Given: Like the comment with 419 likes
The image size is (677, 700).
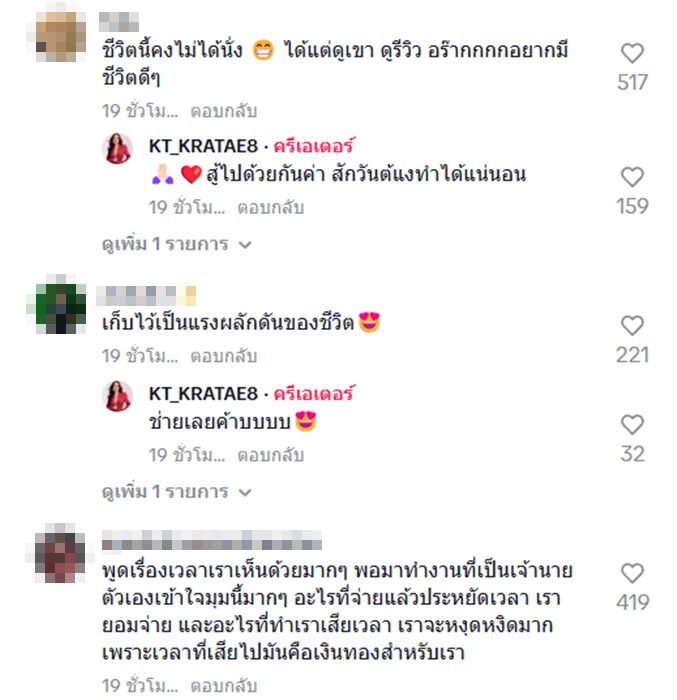Looking at the screenshot, I should click(632, 573).
